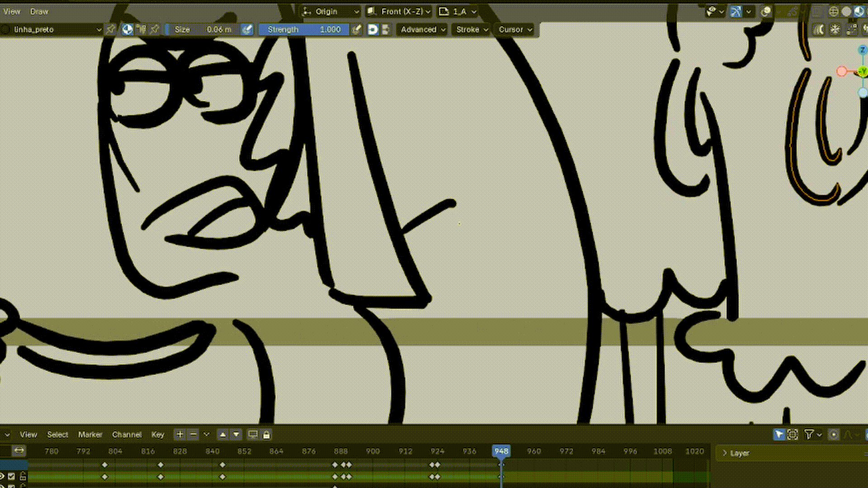
Task: Click the padlock isolate lock icon
Action: tap(266, 434)
